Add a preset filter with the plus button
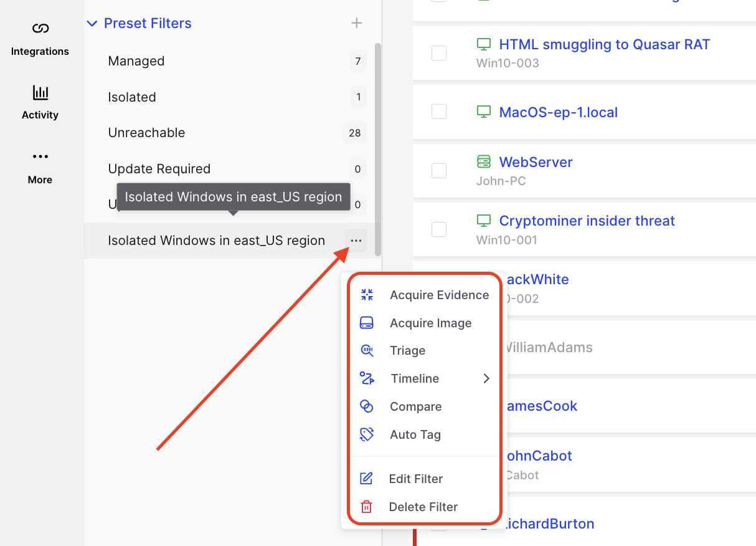This screenshot has width=756, height=546. click(357, 24)
